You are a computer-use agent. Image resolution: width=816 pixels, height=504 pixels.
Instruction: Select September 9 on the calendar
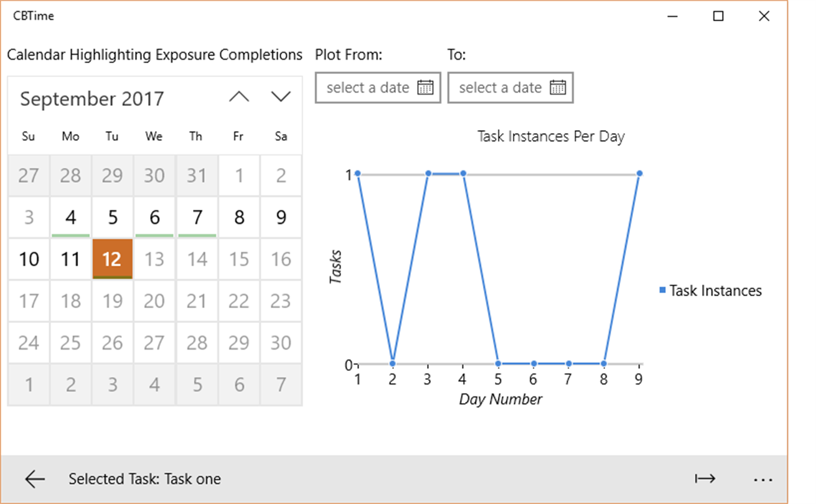point(281,217)
